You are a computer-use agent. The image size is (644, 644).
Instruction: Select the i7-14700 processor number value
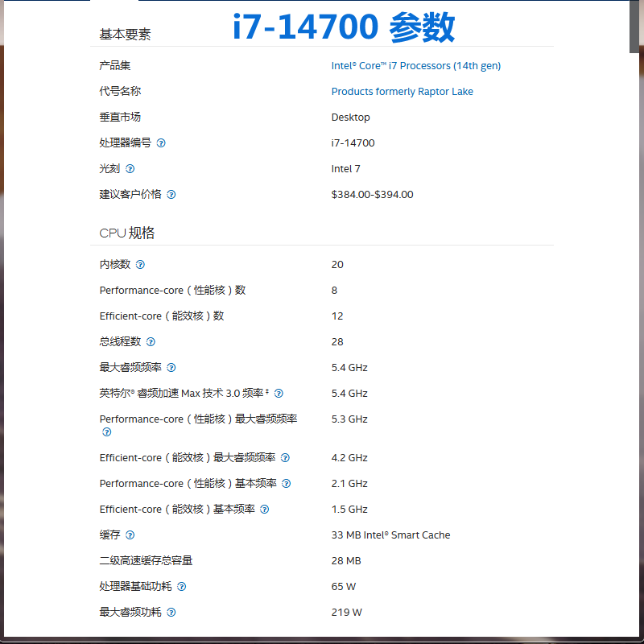click(353, 143)
